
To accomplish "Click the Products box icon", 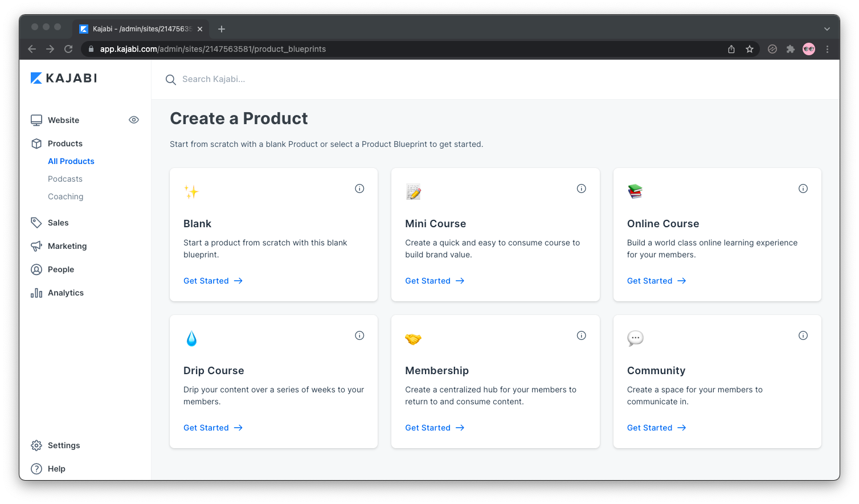I will click(x=36, y=144).
